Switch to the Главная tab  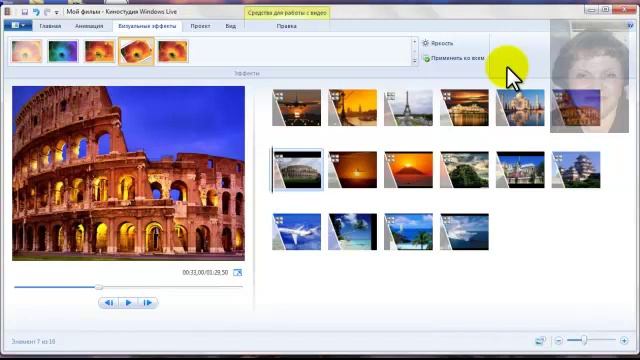(x=50, y=26)
